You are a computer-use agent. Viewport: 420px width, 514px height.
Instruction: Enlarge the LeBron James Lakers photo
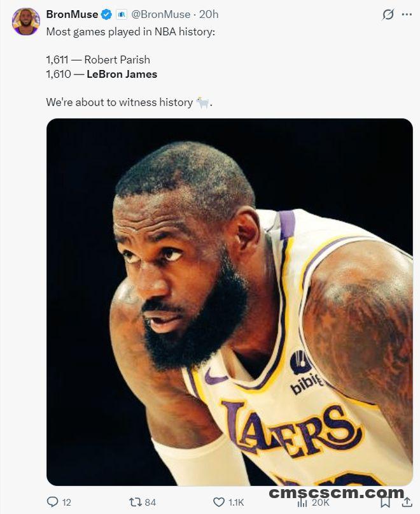tap(230, 302)
